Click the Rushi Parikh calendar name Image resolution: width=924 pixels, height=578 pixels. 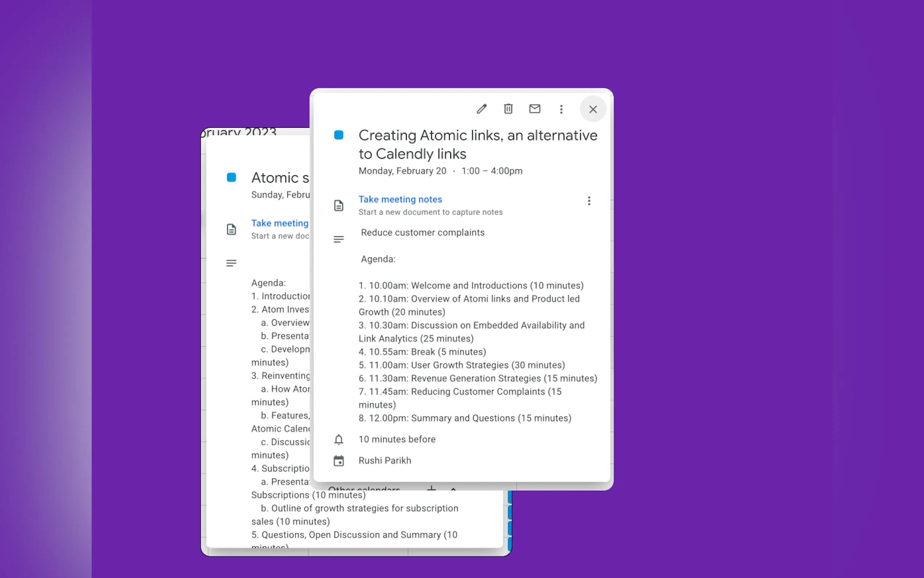pos(385,461)
